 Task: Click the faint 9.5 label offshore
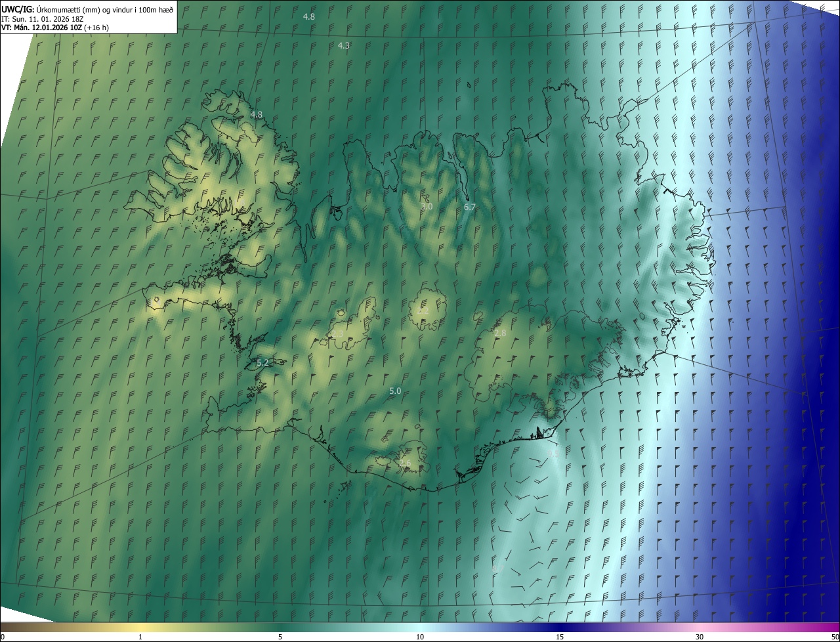553,453
